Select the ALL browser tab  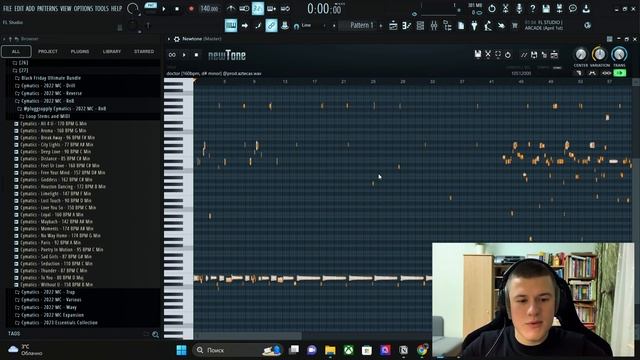click(x=16, y=51)
